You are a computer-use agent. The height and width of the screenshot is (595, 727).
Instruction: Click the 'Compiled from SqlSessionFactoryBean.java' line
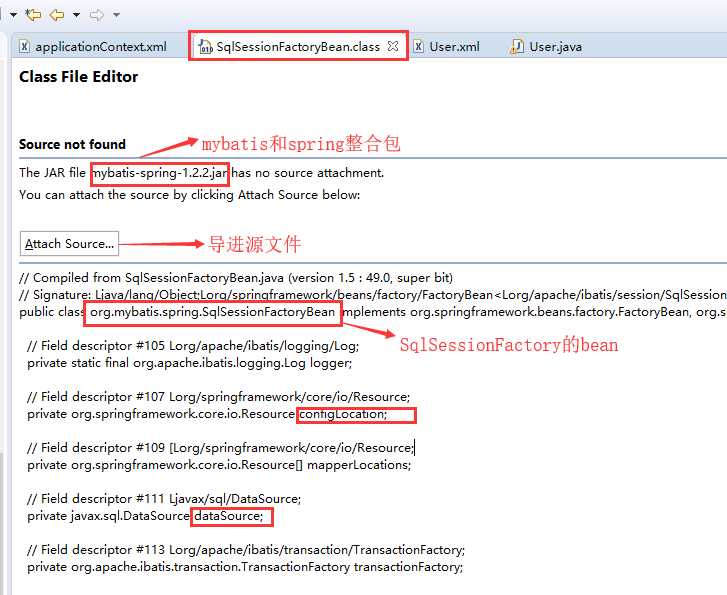pos(236,278)
